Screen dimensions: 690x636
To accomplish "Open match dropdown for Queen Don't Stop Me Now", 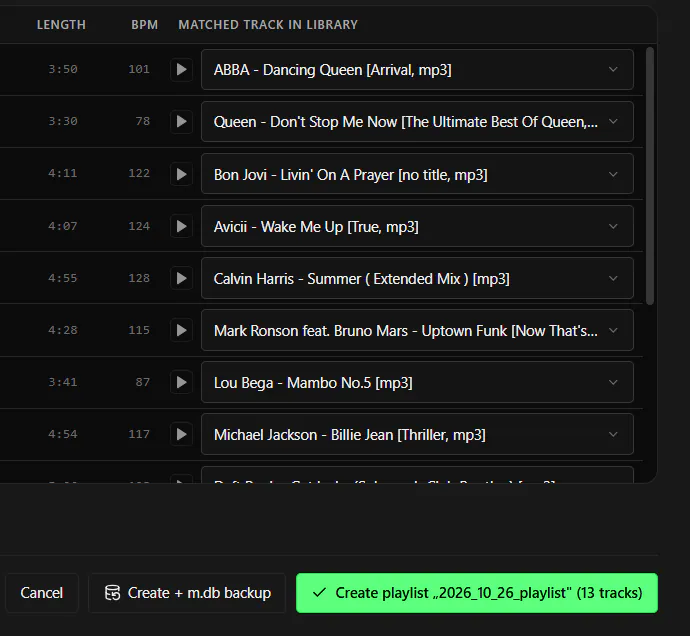I will coord(417,121).
